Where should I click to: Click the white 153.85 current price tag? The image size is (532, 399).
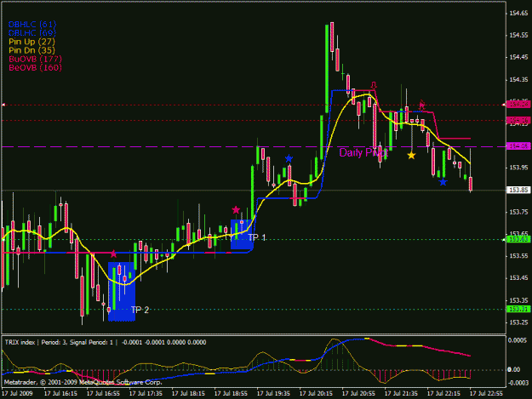(x=518, y=190)
